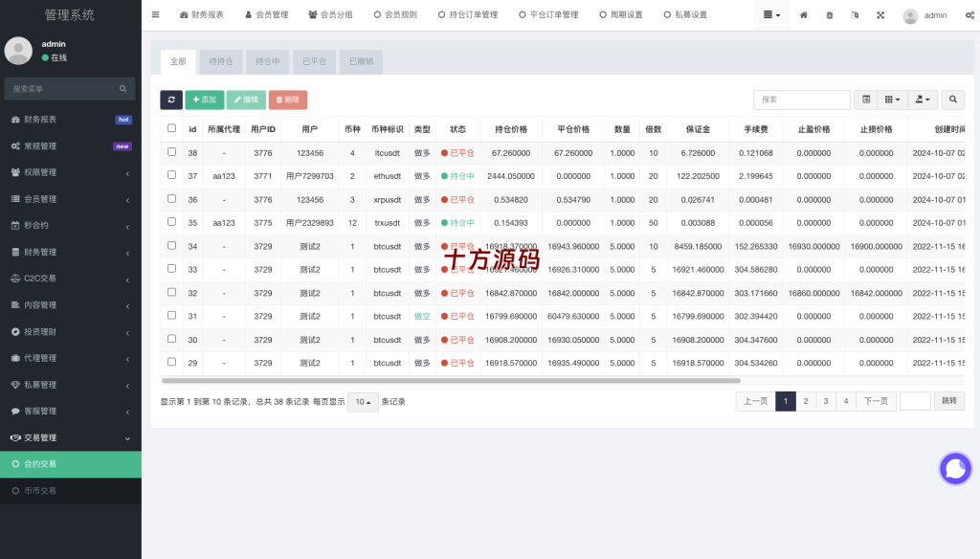Tick the checkbox for row id 29

pyautogui.click(x=172, y=362)
